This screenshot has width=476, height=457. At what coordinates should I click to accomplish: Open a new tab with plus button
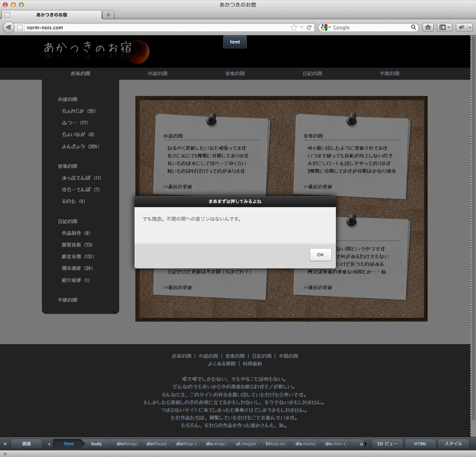click(x=108, y=15)
